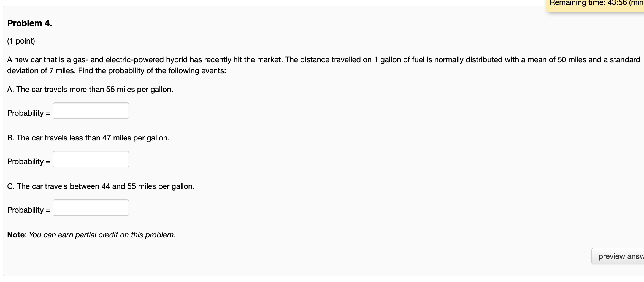644x282 pixels.
Task: Select the text of question B
Action: [88, 138]
